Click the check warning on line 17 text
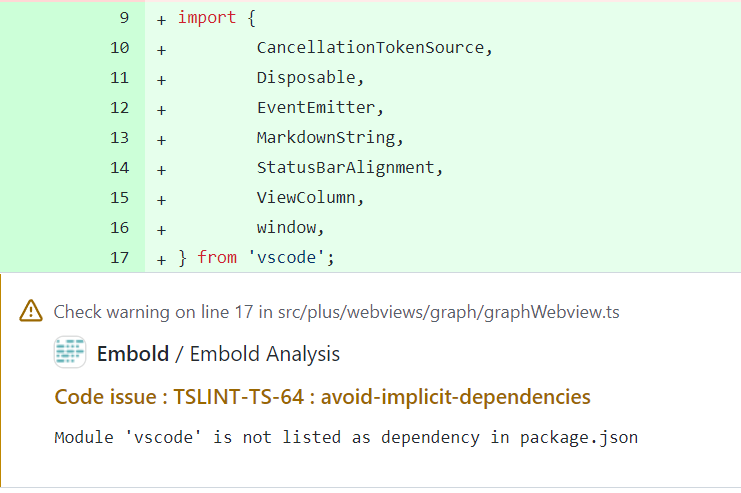 coord(336,312)
